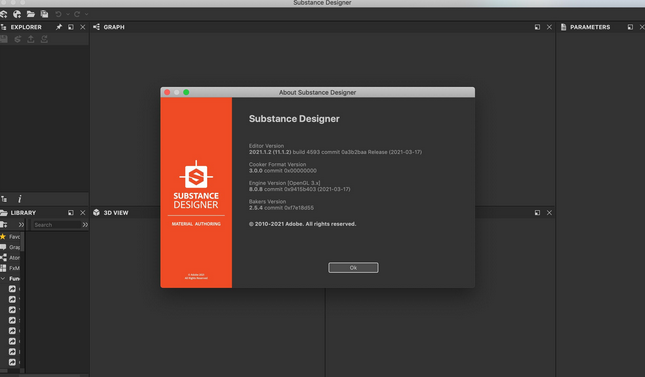Float the Explorer panel
This screenshot has width=645, height=377.
pyautogui.click(x=71, y=27)
